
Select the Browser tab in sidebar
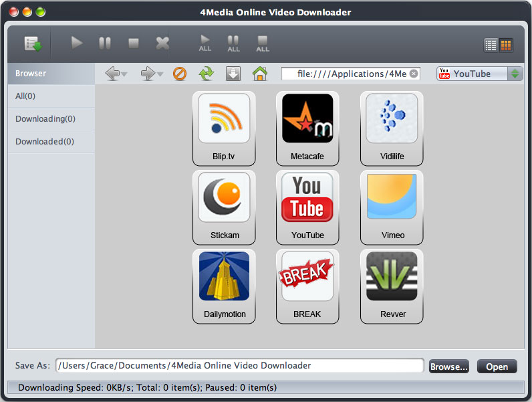(x=51, y=74)
